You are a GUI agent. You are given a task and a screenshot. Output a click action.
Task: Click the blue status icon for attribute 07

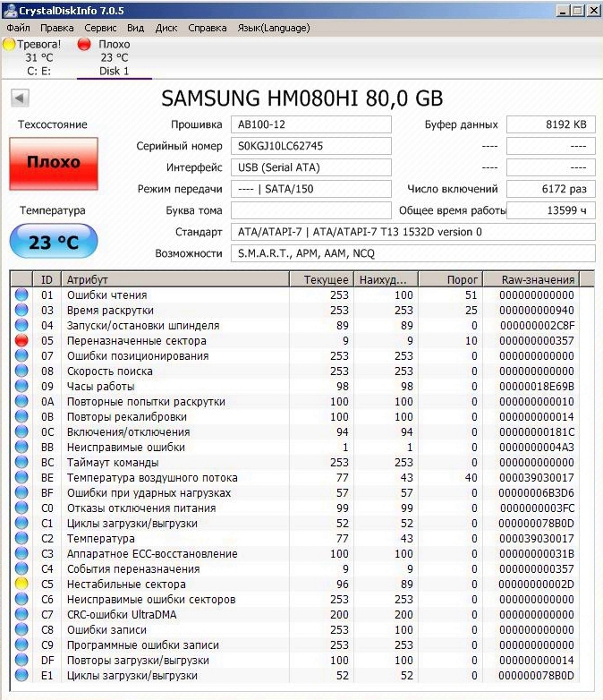coord(21,355)
